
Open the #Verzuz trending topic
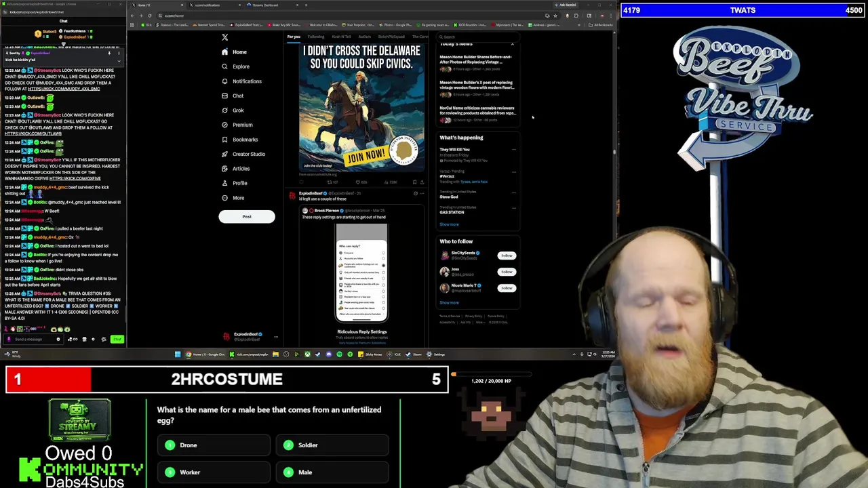(x=448, y=176)
